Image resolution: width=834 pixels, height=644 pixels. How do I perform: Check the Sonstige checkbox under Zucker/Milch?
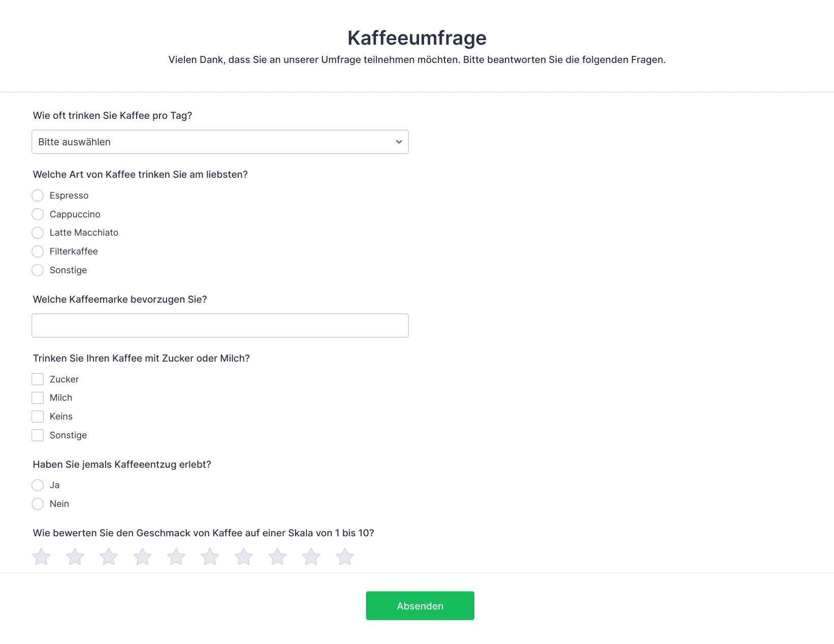pyautogui.click(x=38, y=435)
